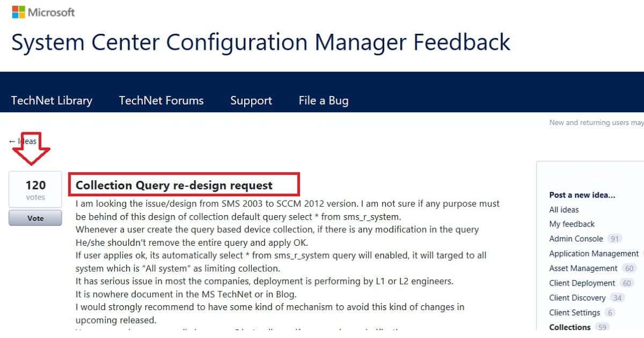Go back to Ideas link

[x=23, y=141]
